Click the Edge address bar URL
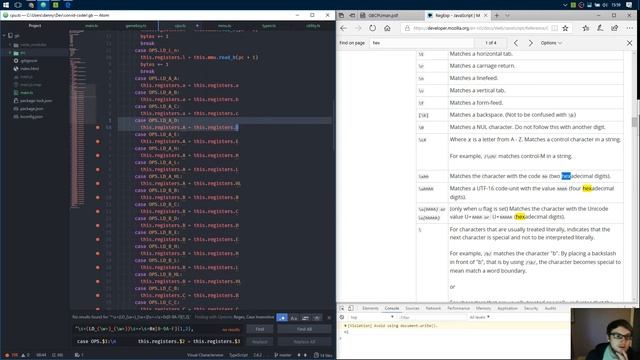Screen dimensions: 640x360 (x=481, y=28)
